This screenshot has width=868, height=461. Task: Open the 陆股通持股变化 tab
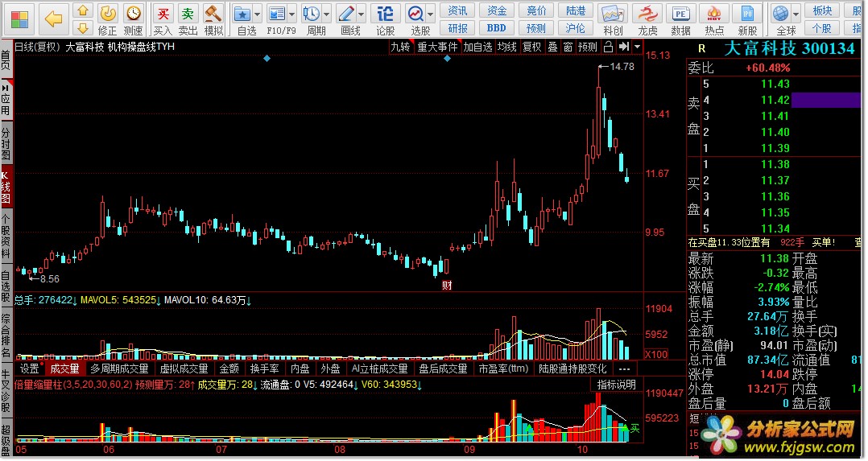[x=573, y=368]
